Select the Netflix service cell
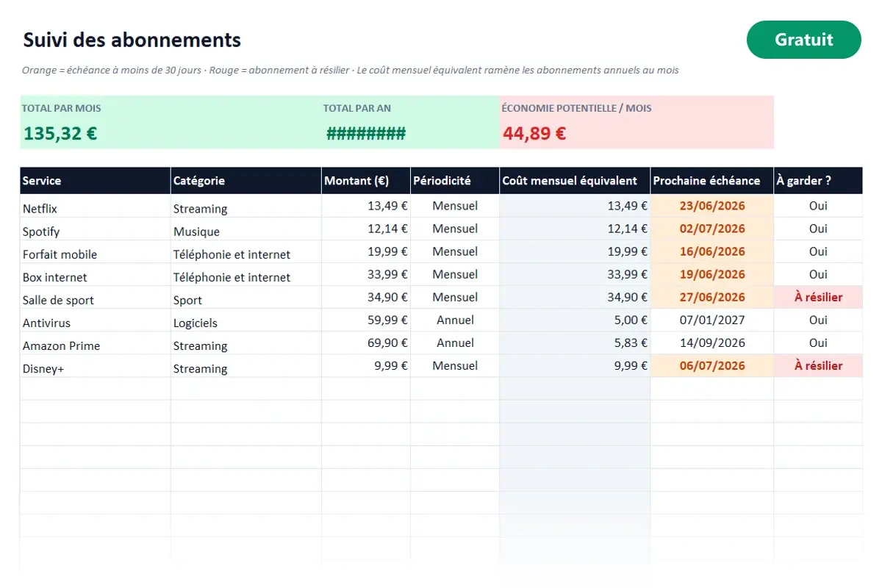The image size is (882, 588). point(96,207)
